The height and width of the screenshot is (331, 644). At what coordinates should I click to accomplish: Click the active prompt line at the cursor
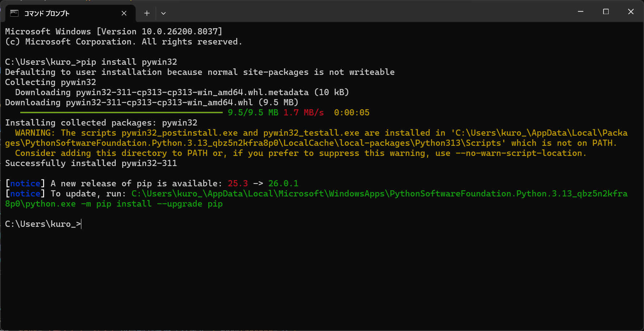pos(81,224)
